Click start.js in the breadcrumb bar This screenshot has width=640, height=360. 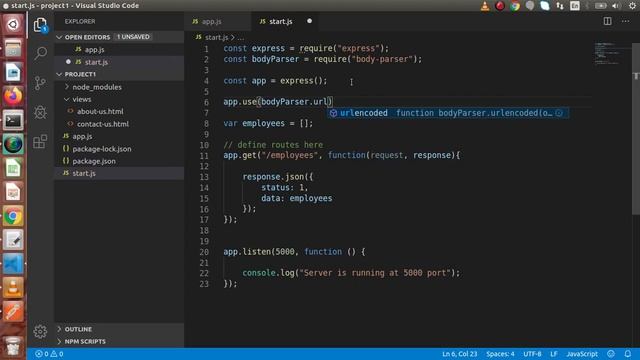pos(216,38)
